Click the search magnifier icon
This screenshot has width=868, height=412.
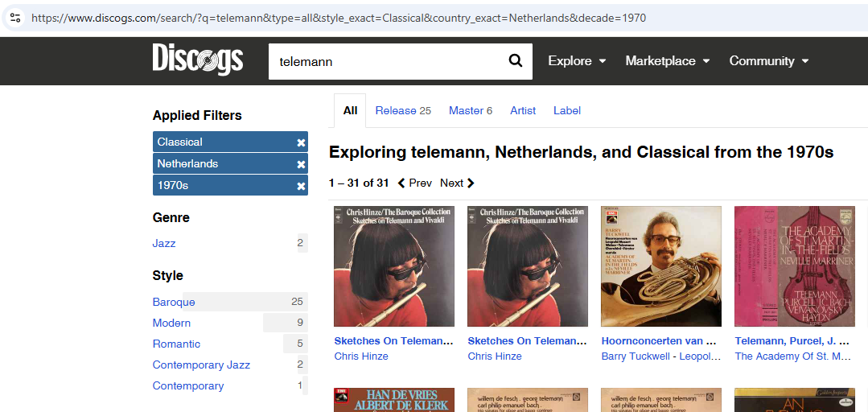tap(516, 61)
